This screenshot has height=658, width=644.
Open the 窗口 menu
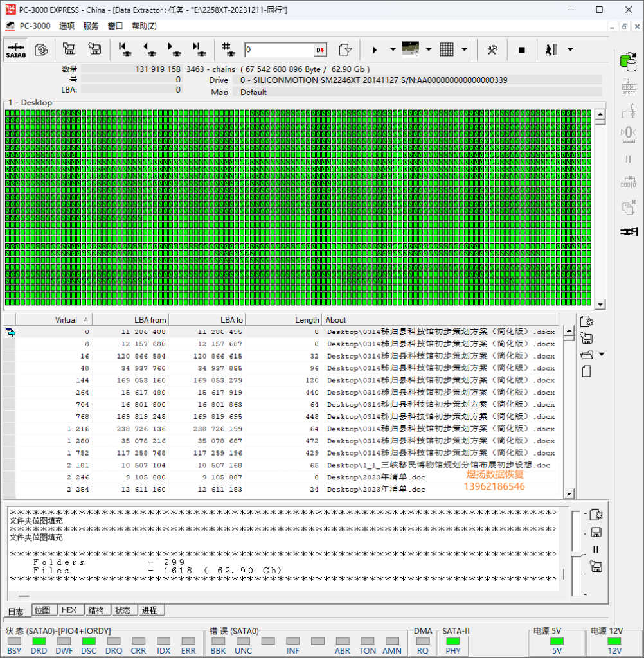[x=115, y=26]
